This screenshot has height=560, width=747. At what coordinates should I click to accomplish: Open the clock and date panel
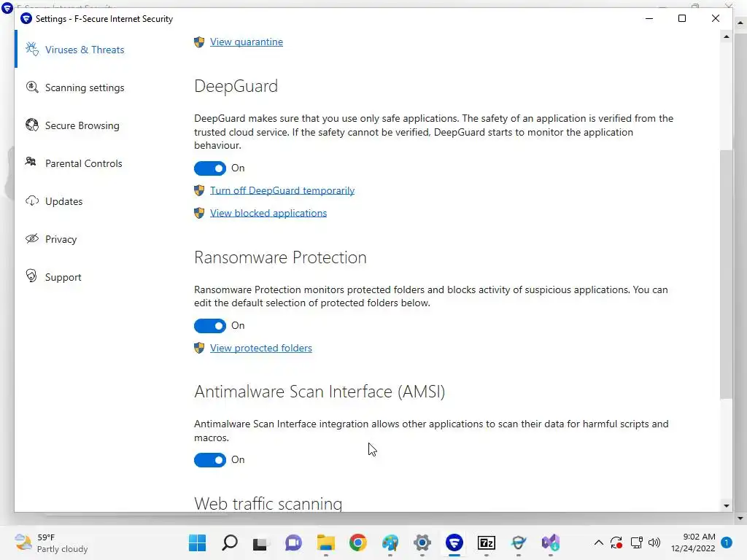(693, 542)
